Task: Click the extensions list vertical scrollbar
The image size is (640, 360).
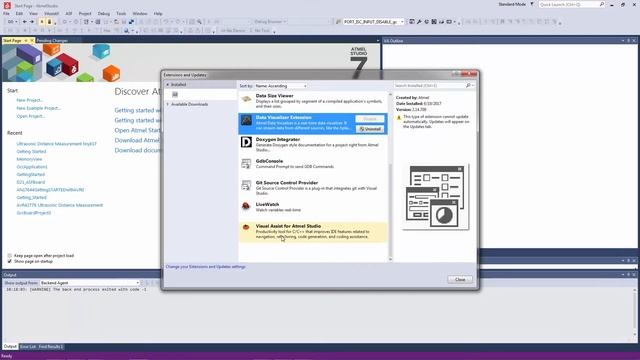Action: click(x=390, y=177)
